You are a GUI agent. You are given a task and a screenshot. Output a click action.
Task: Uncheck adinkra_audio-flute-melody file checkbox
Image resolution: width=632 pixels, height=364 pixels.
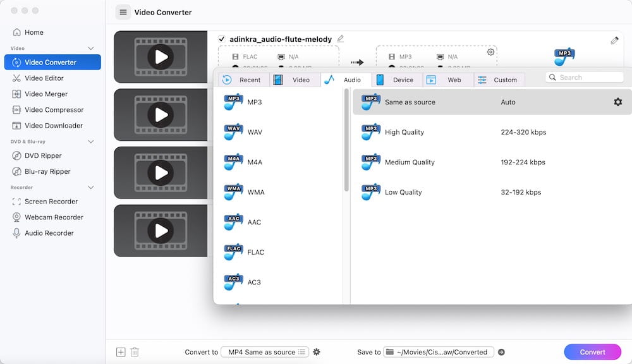click(221, 39)
